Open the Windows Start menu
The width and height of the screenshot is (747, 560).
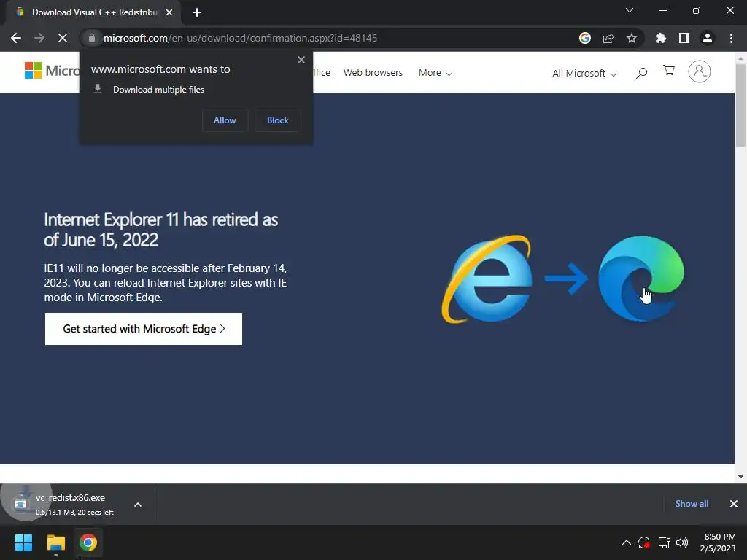coord(23,542)
